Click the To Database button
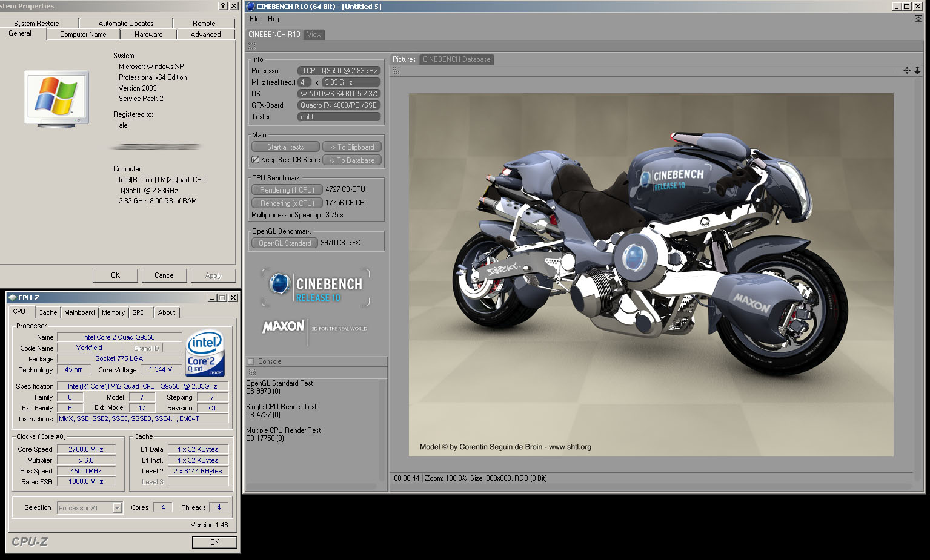Viewport: 930px width, 560px height. [x=352, y=160]
